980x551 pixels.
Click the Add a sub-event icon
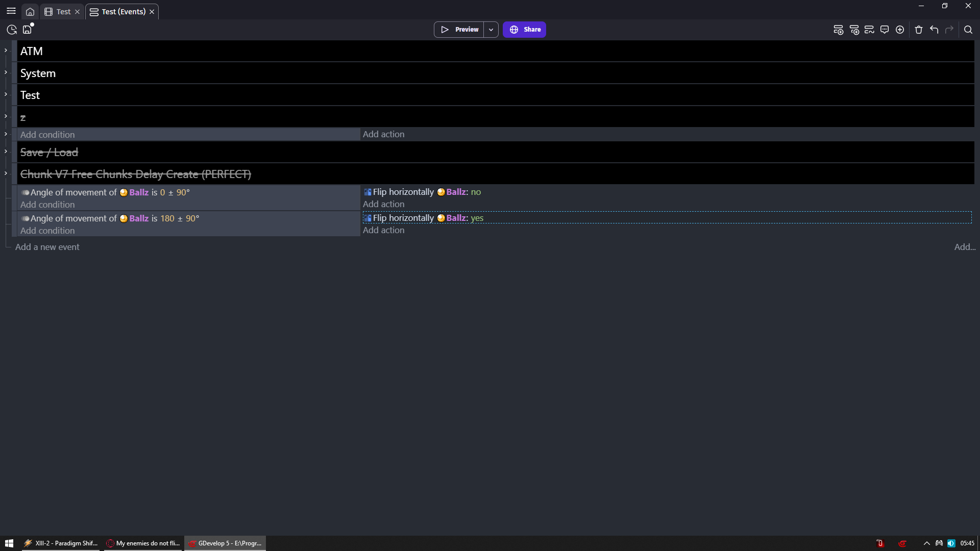pos(854,30)
